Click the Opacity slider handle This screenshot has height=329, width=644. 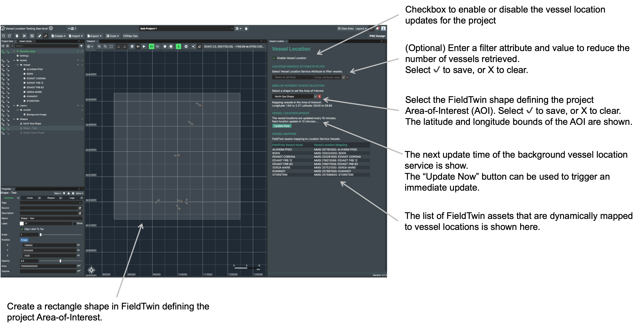point(60,261)
